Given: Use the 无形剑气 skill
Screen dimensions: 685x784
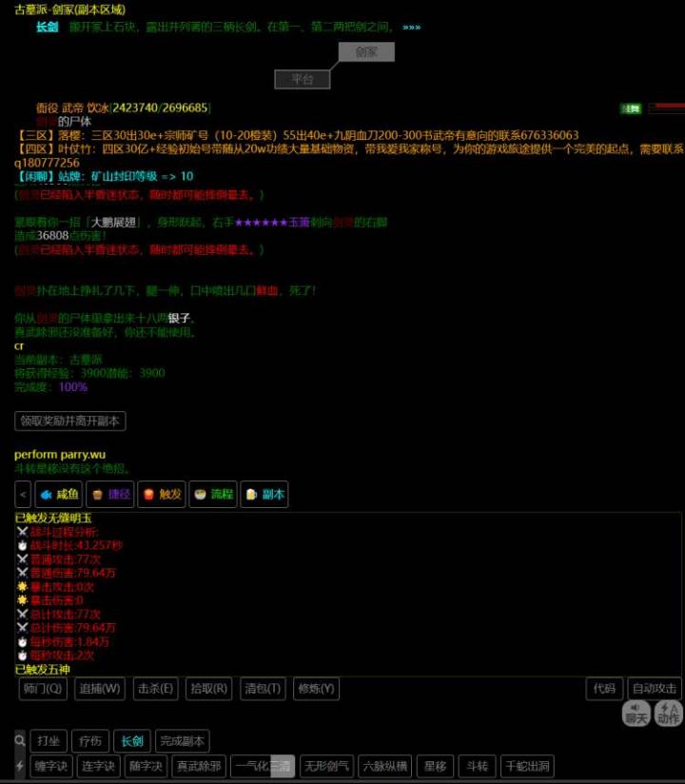Looking at the screenshot, I should point(327,766).
